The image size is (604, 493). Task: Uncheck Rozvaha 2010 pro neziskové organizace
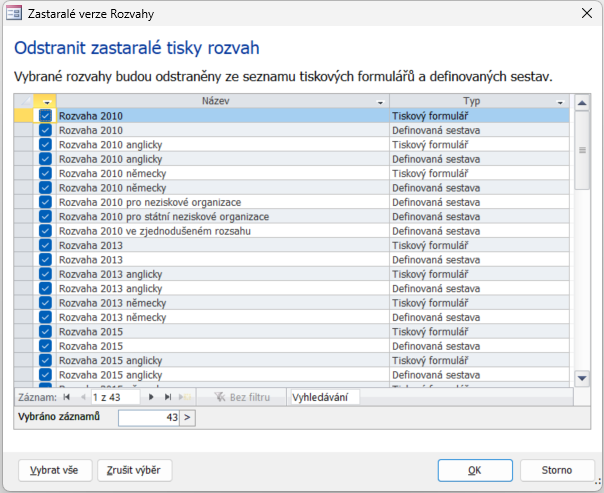tap(45, 202)
